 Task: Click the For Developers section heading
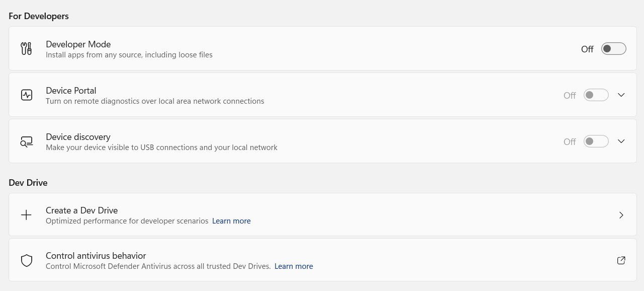(x=39, y=16)
